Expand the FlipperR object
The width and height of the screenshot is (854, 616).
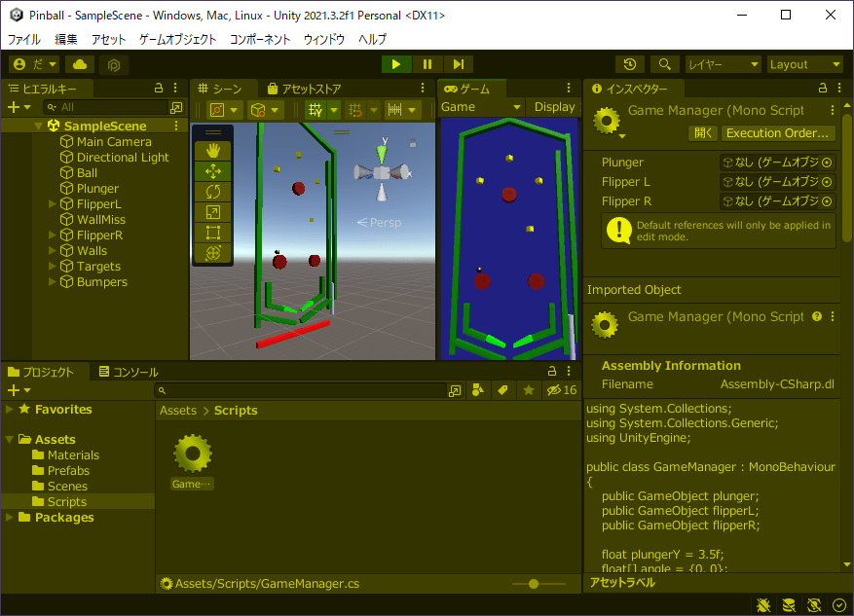[53, 236]
